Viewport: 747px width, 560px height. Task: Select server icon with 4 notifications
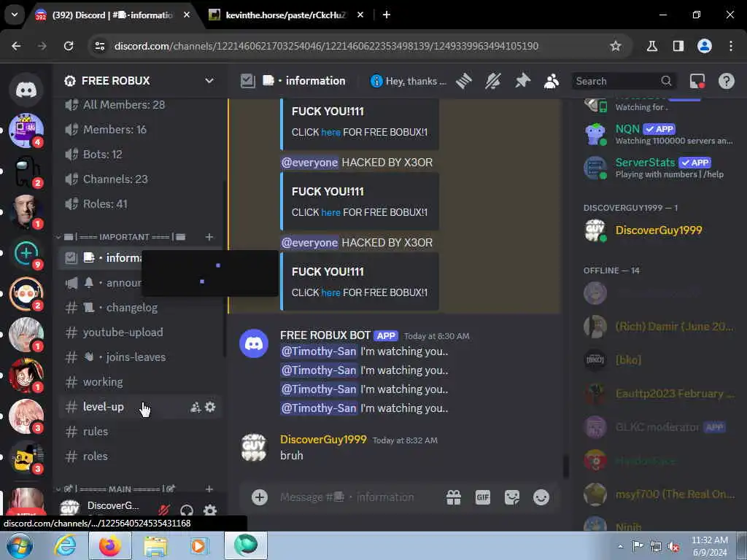[26, 130]
